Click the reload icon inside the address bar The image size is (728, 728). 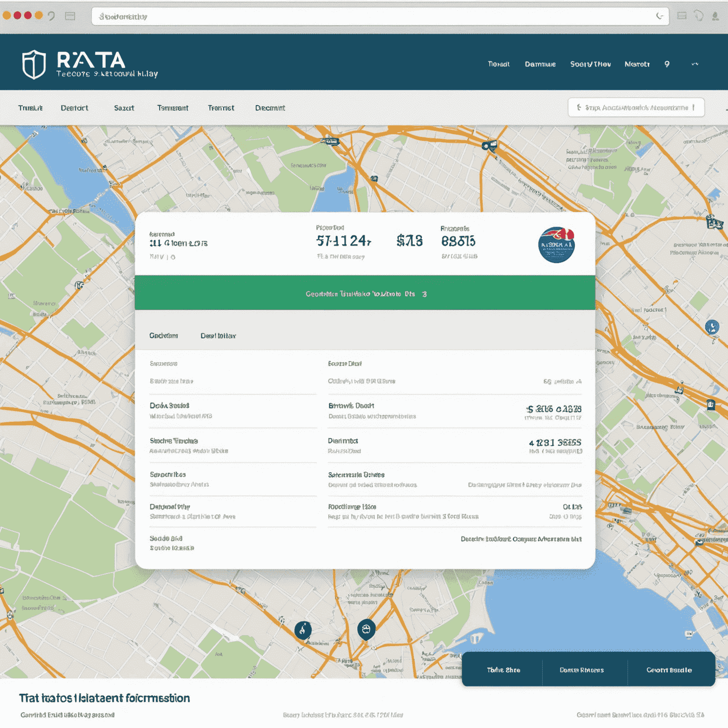pos(659,16)
